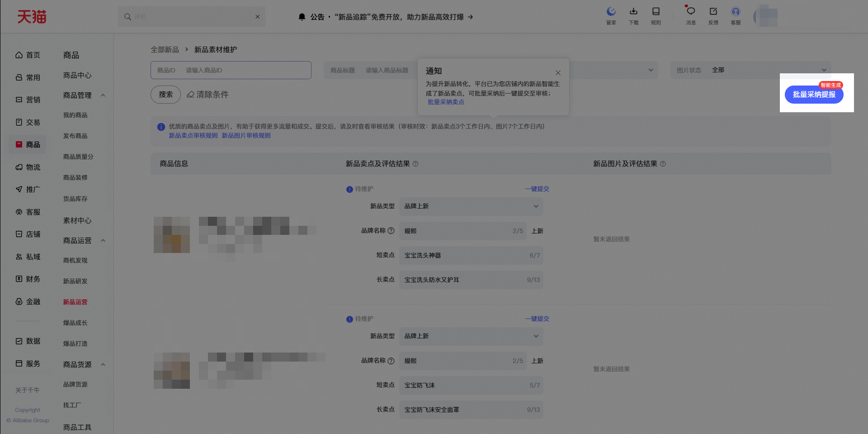Click help icon next to 新品图片及评估结果

[663, 164]
